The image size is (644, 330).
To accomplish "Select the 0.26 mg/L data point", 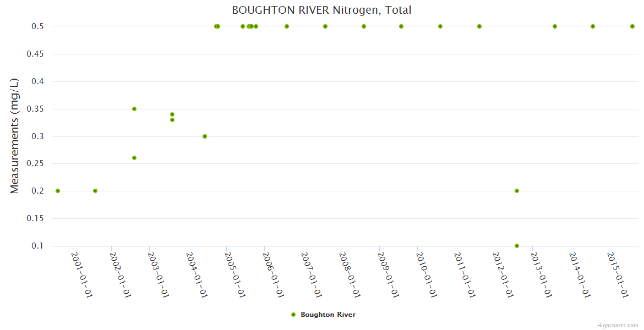I will (134, 158).
